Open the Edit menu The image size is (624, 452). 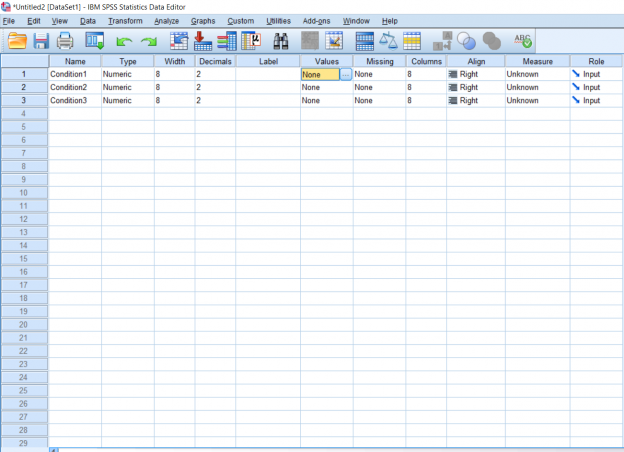34,21
